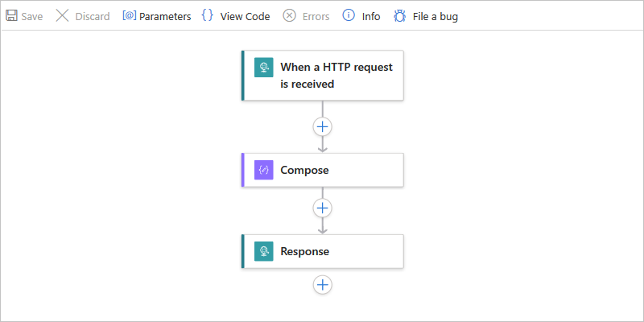
Task: Click the Parameters toolbar label
Action: pos(165,16)
